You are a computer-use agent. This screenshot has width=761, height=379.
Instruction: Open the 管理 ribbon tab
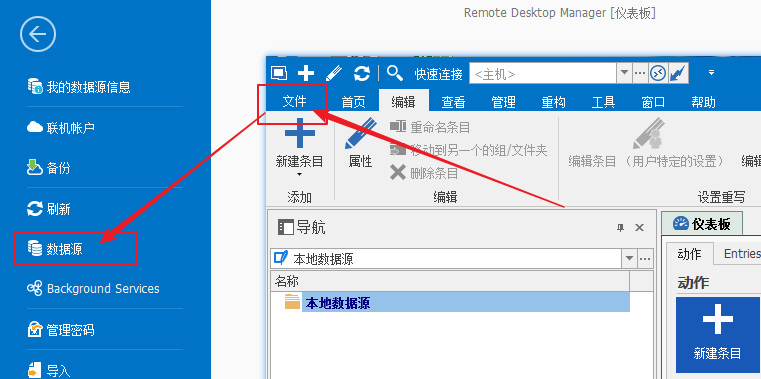tap(503, 102)
